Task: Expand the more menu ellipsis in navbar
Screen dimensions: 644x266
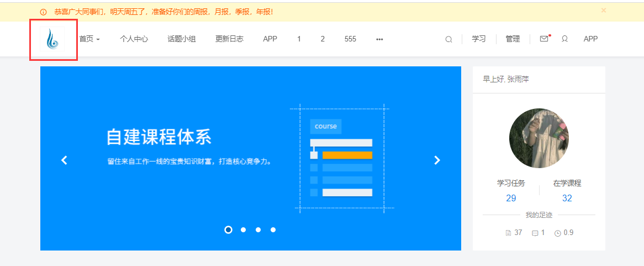Action: [379, 39]
